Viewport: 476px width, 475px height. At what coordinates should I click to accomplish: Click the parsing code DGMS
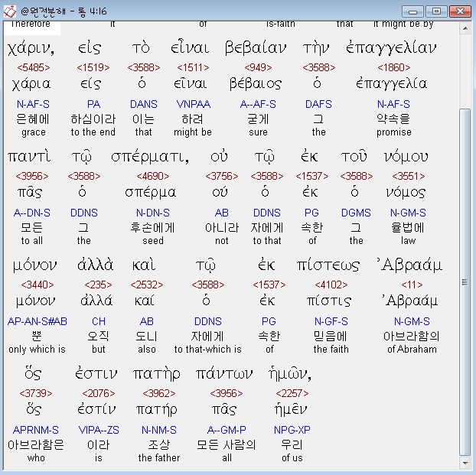pyautogui.click(x=356, y=213)
